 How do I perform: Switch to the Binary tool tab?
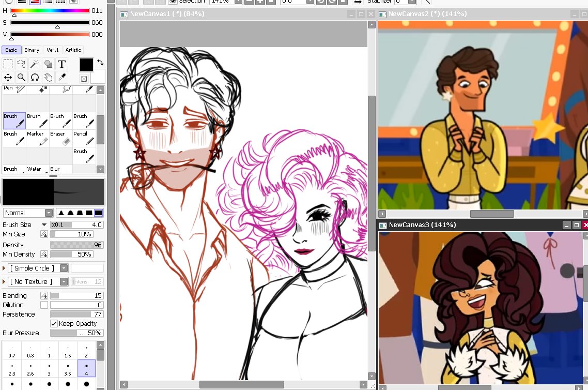tap(32, 50)
